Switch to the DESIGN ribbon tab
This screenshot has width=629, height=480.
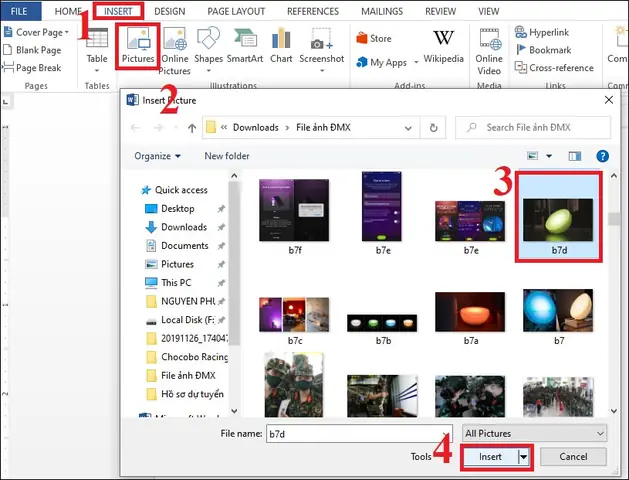169,11
